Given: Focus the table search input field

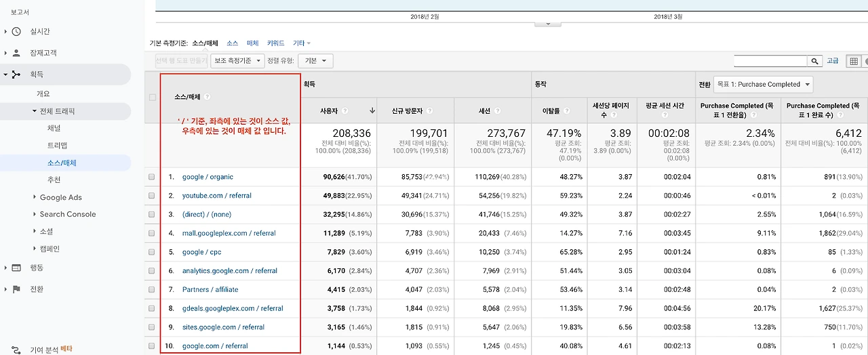Looking at the screenshot, I should pyautogui.click(x=770, y=61).
